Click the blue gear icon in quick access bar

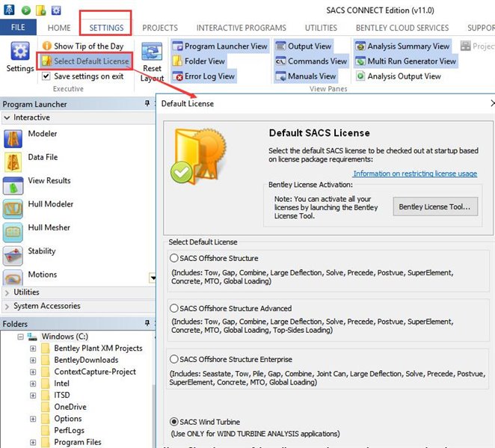56,10
